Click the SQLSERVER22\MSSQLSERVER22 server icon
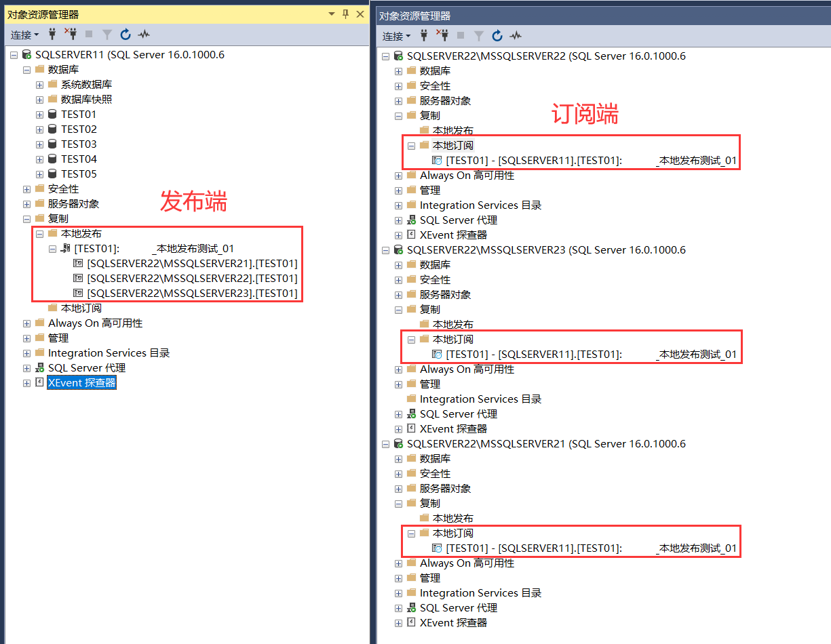This screenshot has width=831, height=644. pyautogui.click(x=398, y=56)
